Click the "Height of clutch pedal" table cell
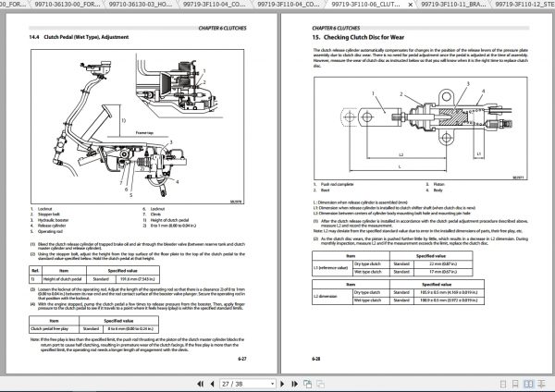This screenshot has height=392, width=555. coord(64,279)
